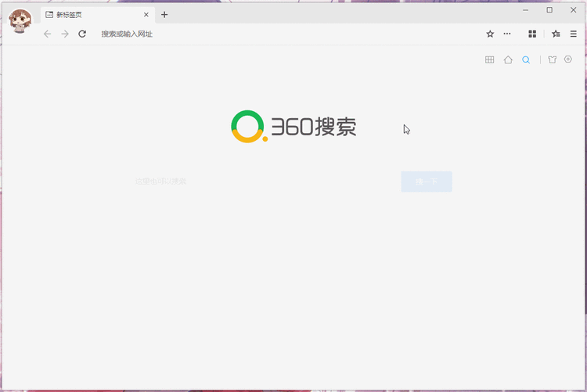The height and width of the screenshot is (392, 587).
Task: Click the home icon on page
Action: 508,59
